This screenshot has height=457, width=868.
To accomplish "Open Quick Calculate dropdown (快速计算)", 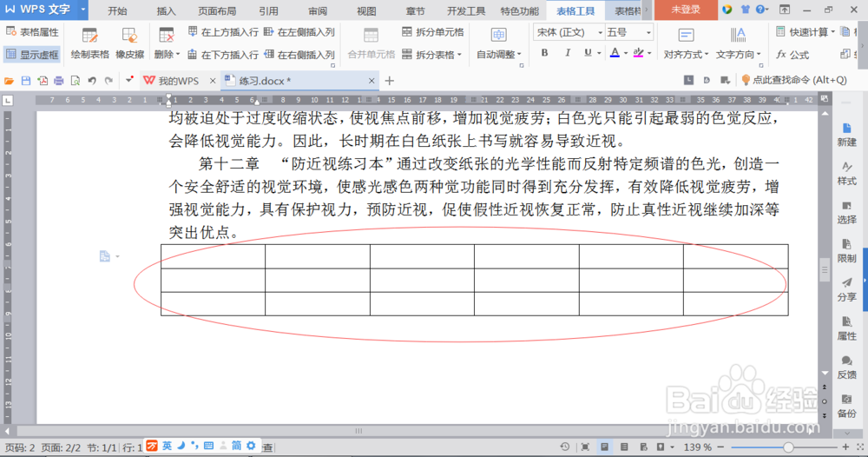I will pyautogui.click(x=806, y=32).
